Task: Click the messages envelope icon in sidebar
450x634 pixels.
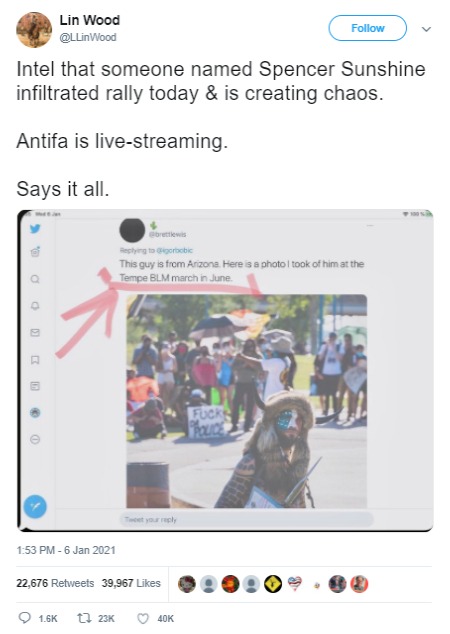Action: 35,332
